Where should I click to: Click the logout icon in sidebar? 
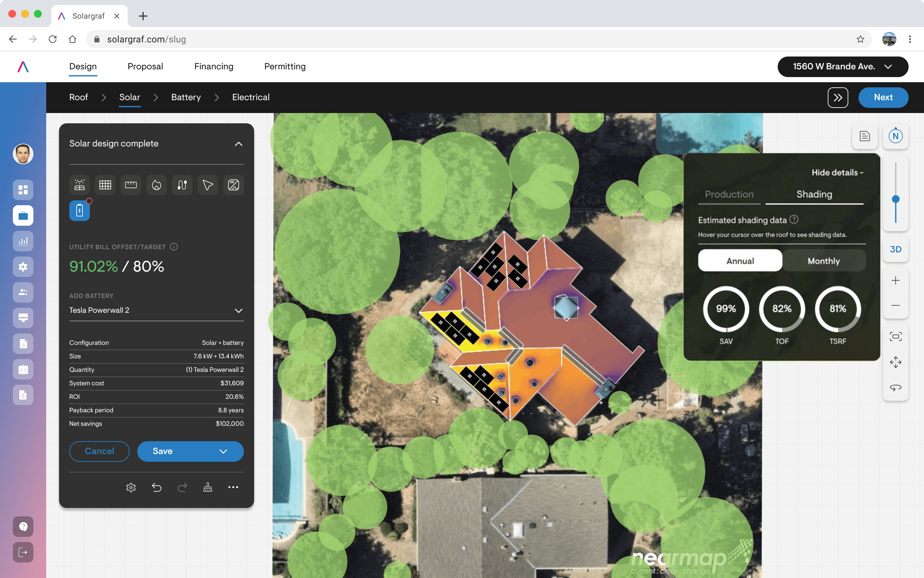coord(23,552)
